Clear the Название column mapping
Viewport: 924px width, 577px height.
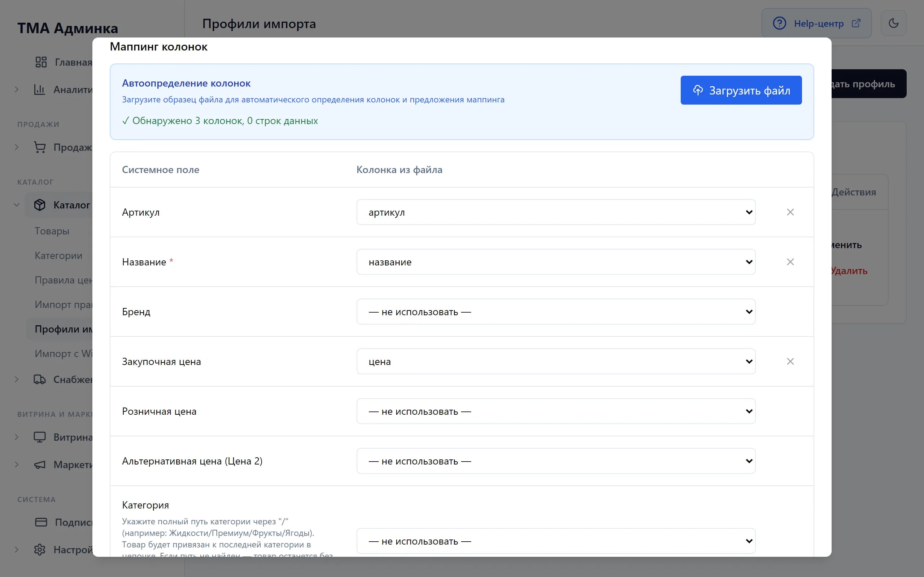(x=790, y=262)
